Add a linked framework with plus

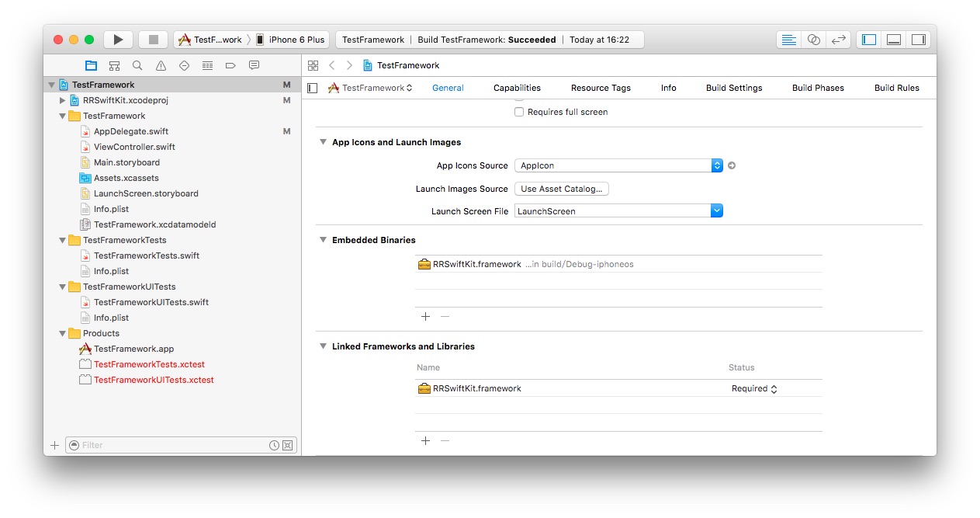click(425, 440)
